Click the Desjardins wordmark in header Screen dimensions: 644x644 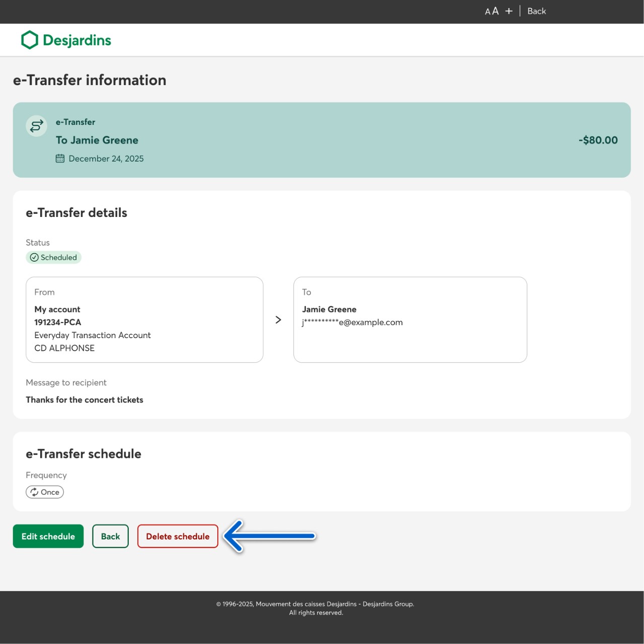[77, 40]
